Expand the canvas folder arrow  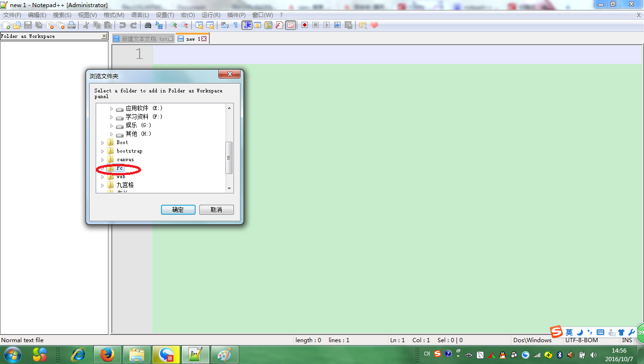click(x=102, y=160)
